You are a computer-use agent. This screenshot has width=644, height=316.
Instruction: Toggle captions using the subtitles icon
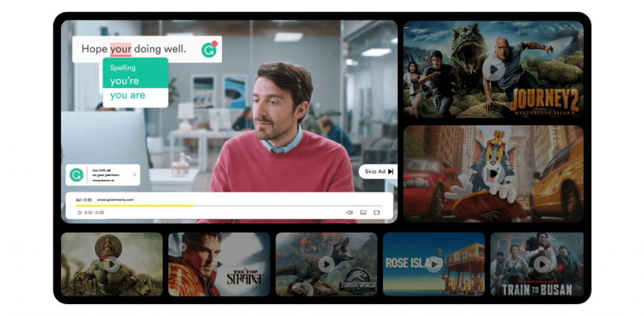pos(363,212)
